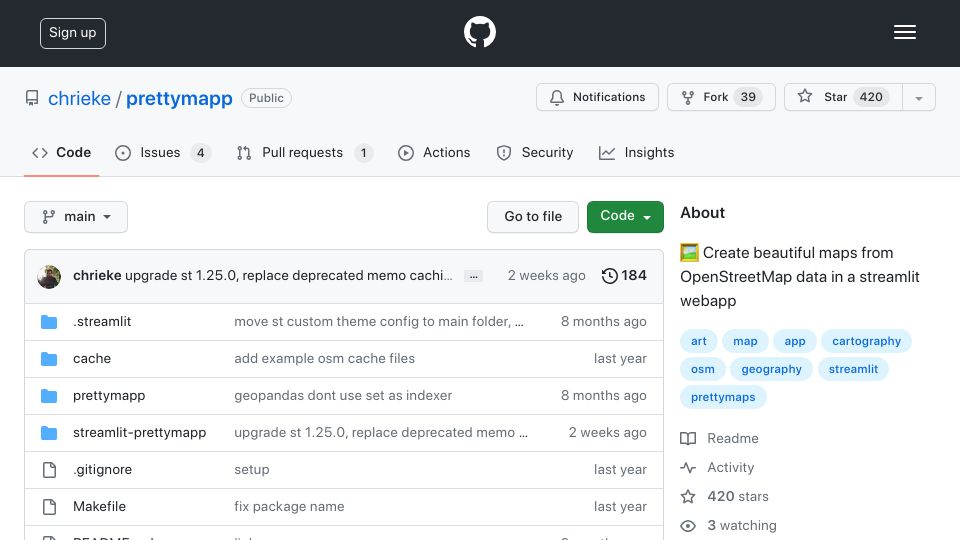Select the osm topic tag
Viewport: 960px width, 540px height.
pos(702,369)
